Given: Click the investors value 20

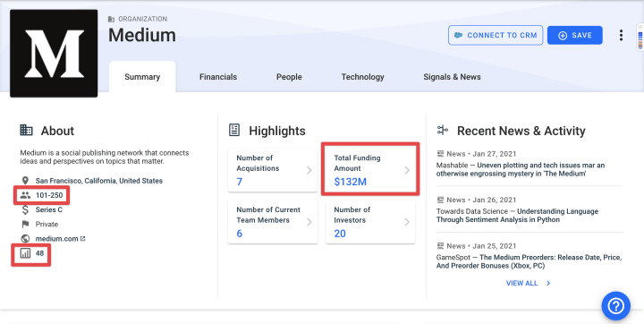Looking at the screenshot, I should tap(340, 234).
